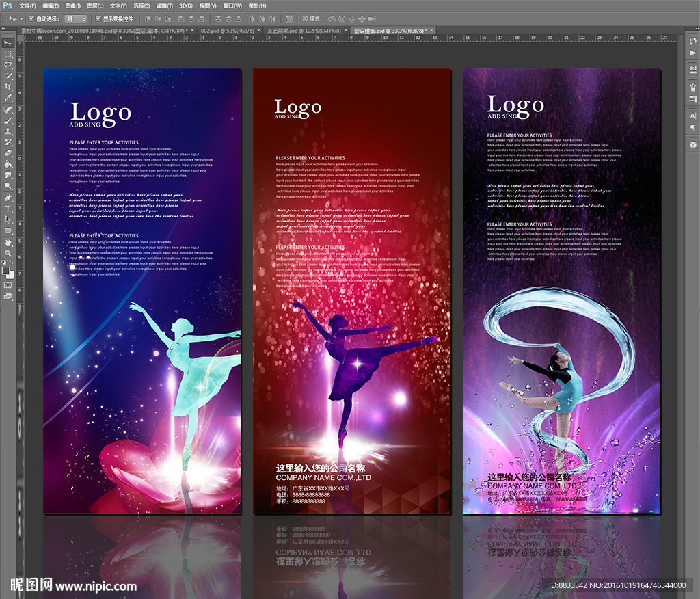The width and height of the screenshot is (700, 599).
Task: Open the Paragraph panel icon
Action: pyautogui.click(x=693, y=128)
